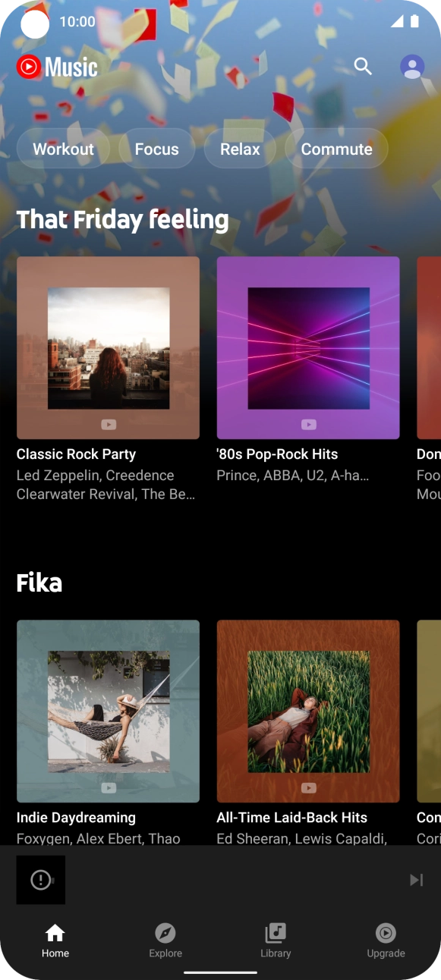The width and height of the screenshot is (441, 980).
Task: Enable the Relax mood filter
Action: click(x=241, y=149)
